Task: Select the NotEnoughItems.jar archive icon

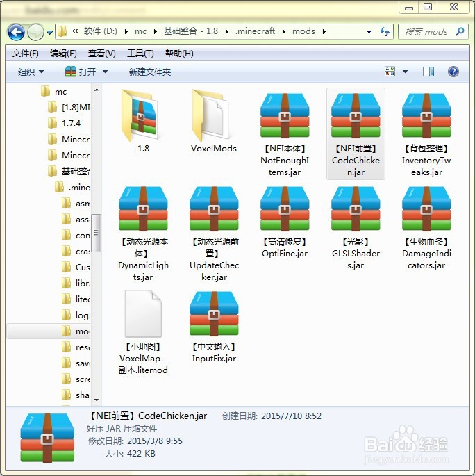Action: tap(285, 115)
